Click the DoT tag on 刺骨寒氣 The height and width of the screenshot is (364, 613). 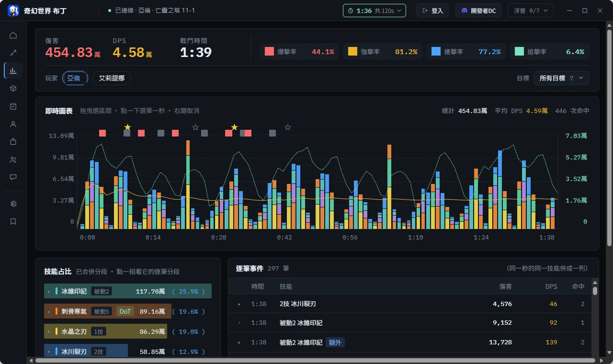(125, 311)
